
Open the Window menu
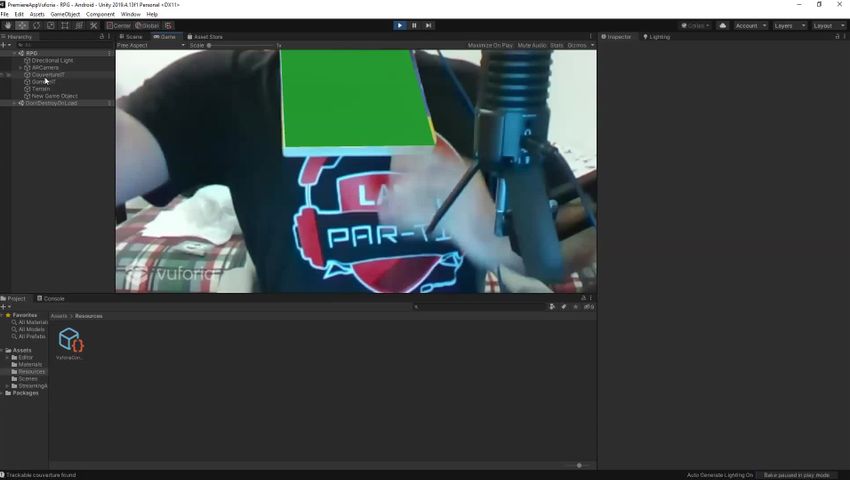coord(130,14)
